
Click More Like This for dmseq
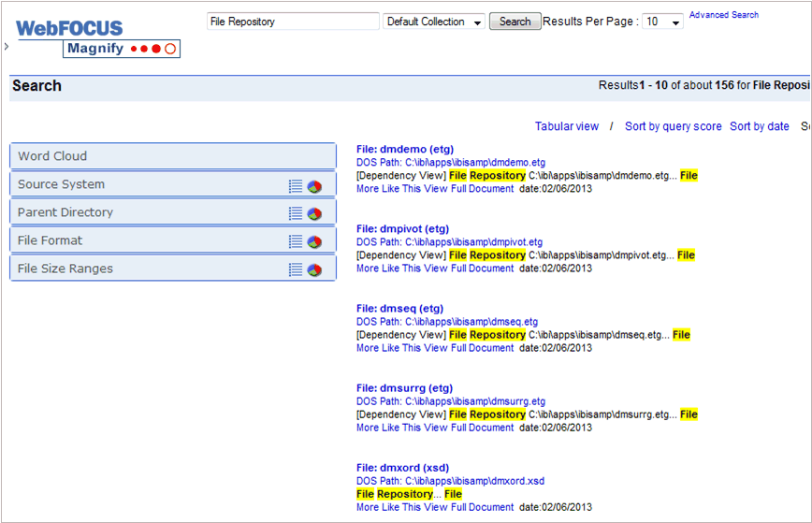pyautogui.click(x=388, y=348)
